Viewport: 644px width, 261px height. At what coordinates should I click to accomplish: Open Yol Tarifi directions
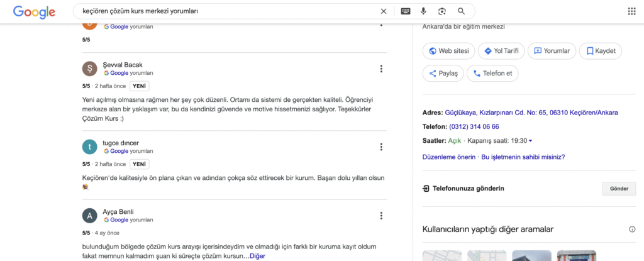click(x=501, y=51)
